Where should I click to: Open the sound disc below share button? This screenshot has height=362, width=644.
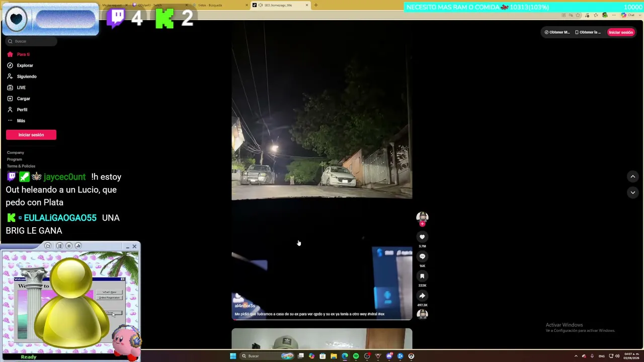(422, 314)
